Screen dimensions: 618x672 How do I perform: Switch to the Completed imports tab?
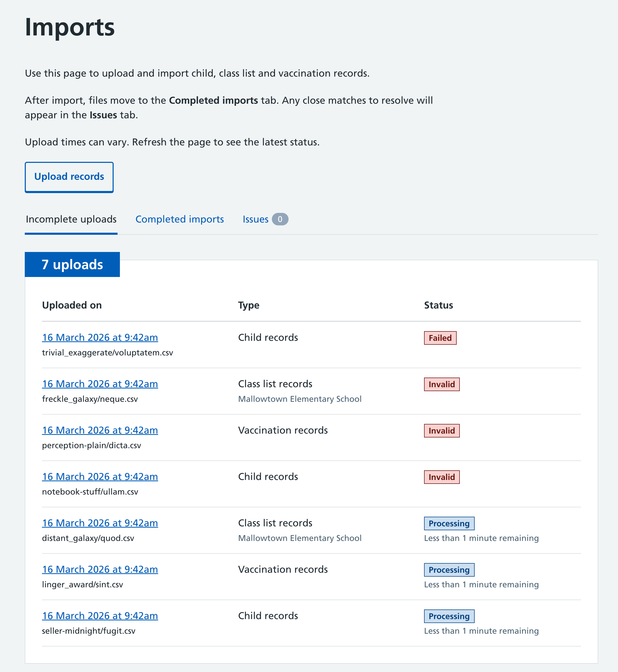[179, 219]
